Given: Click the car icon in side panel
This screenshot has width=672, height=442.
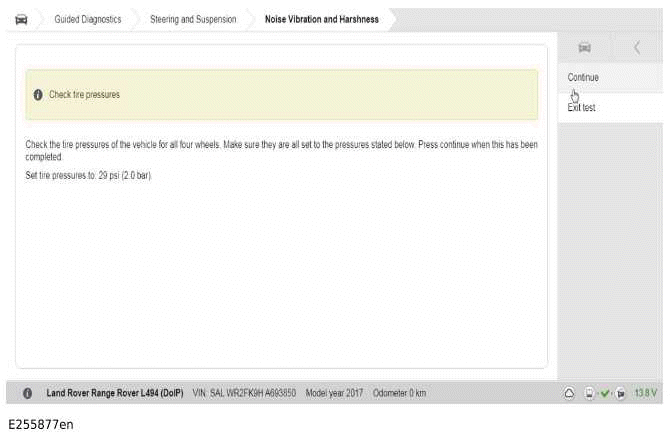Looking at the screenshot, I should (x=585, y=48).
